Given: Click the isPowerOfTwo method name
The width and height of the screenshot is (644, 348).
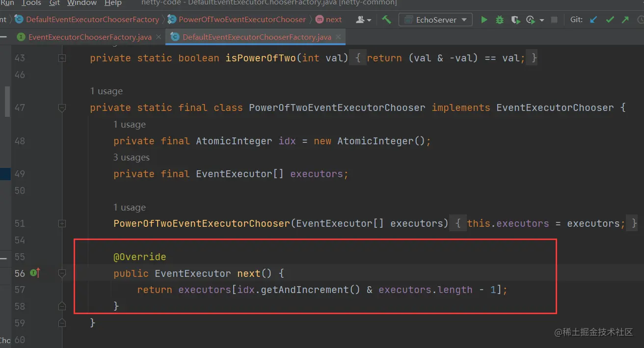Looking at the screenshot, I should click(261, 58).
